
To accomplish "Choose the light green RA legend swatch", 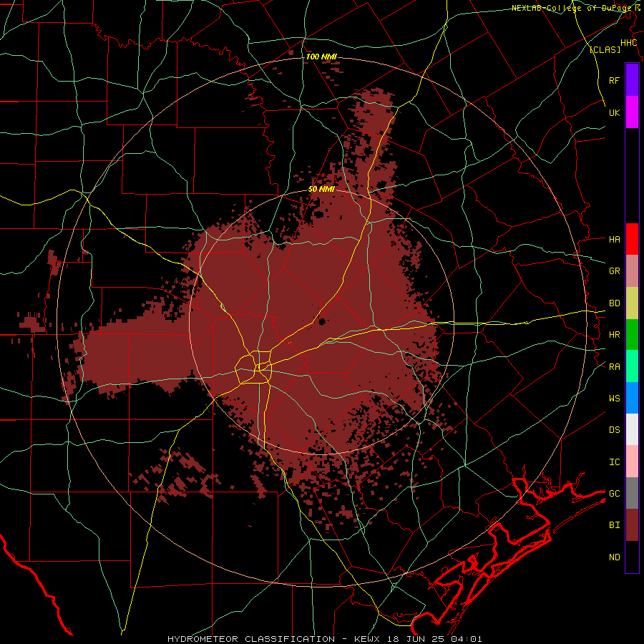I will coord(632,366).
